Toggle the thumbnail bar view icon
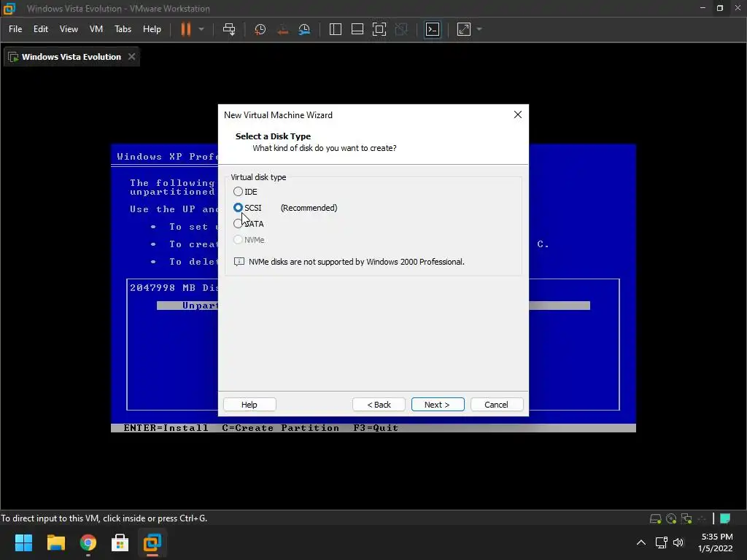This screenshot has width=747, height=560. (x=357, y=29)
